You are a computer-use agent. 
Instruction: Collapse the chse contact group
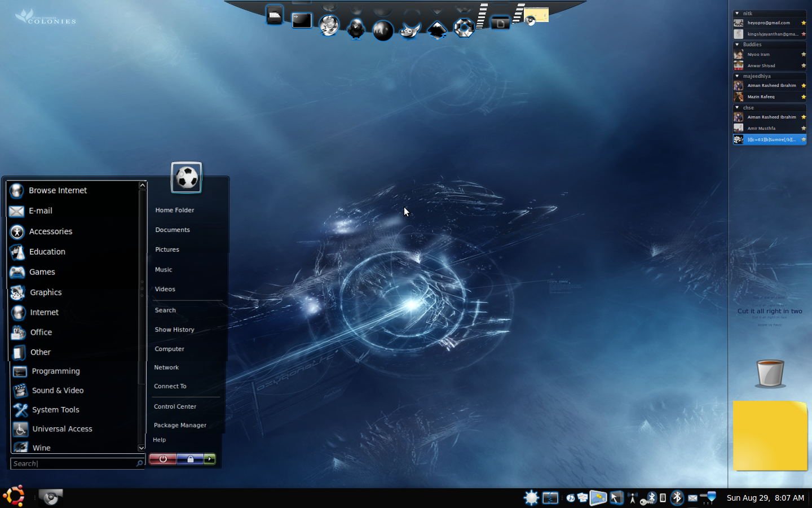point(737,107)
